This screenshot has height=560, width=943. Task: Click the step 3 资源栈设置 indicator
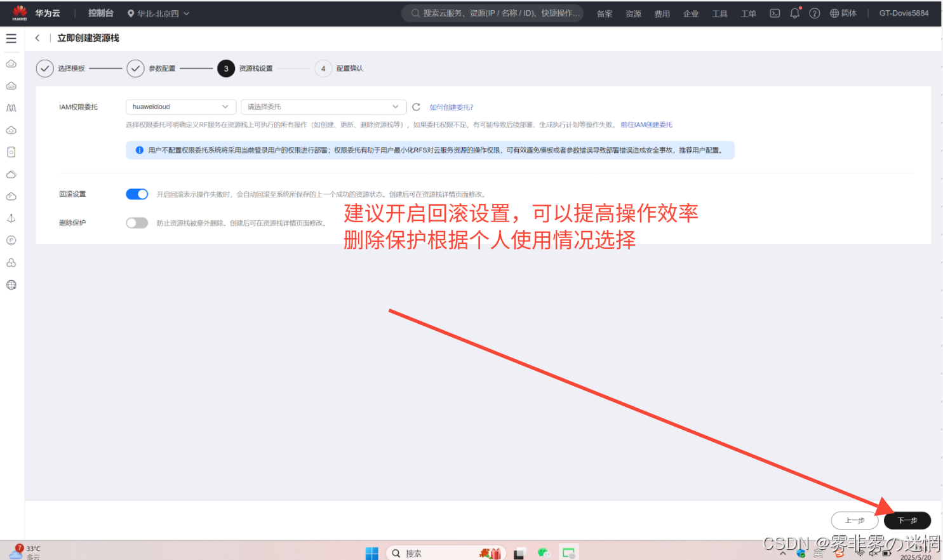[226, 69]
